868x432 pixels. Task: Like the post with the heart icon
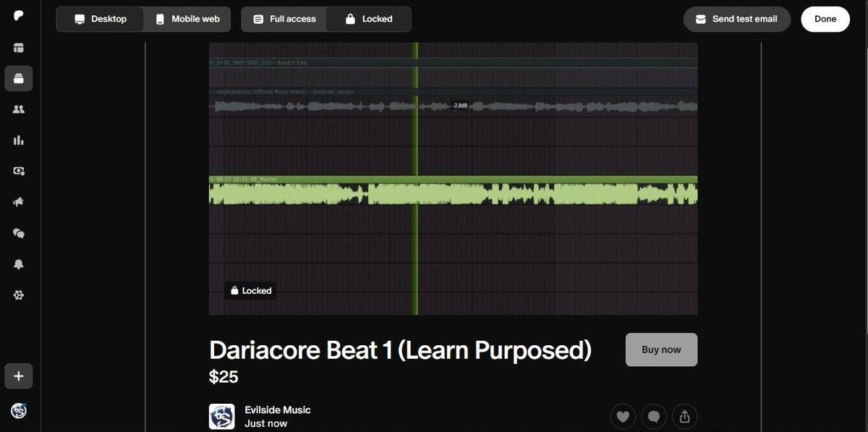pos(623,417)
